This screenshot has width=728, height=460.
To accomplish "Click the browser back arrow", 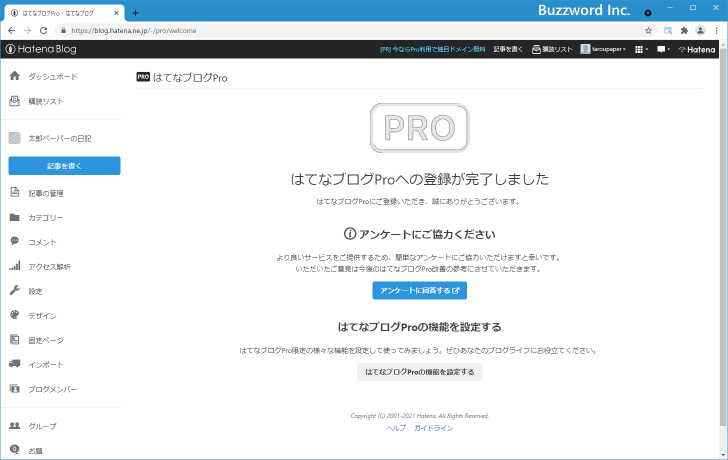I will [12, 31].
